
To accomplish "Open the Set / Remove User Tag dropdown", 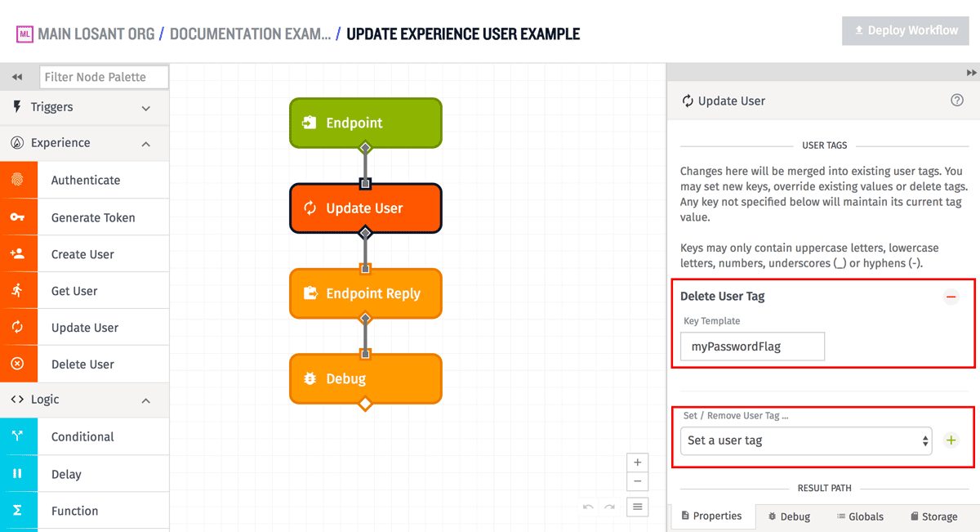I will [x=806, y=440].
